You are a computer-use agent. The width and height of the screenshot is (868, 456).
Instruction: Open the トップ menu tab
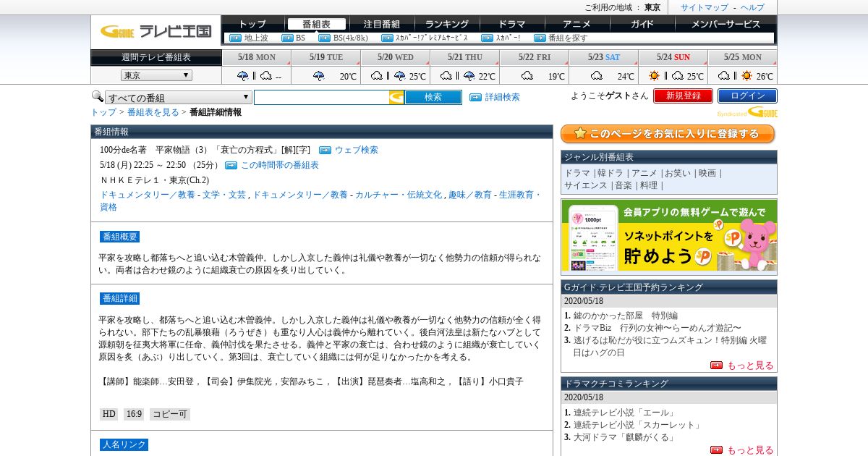click(252, 24)
